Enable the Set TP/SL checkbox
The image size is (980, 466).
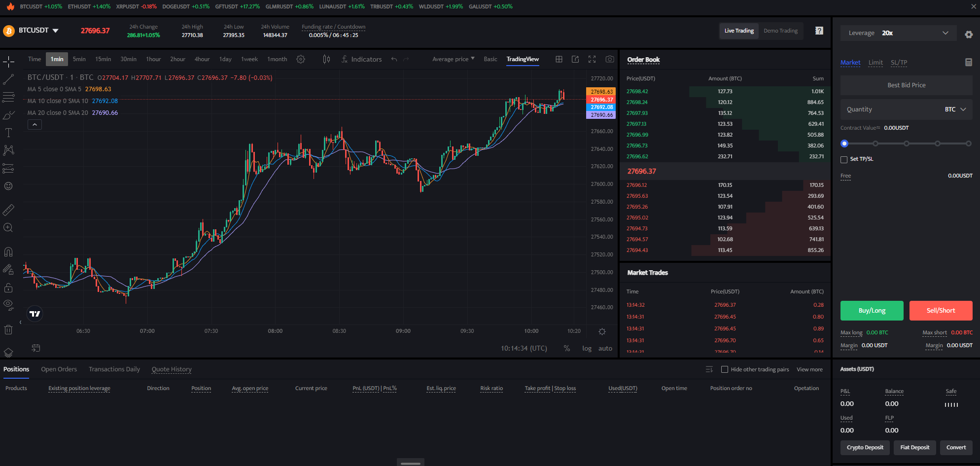(844, 159)
